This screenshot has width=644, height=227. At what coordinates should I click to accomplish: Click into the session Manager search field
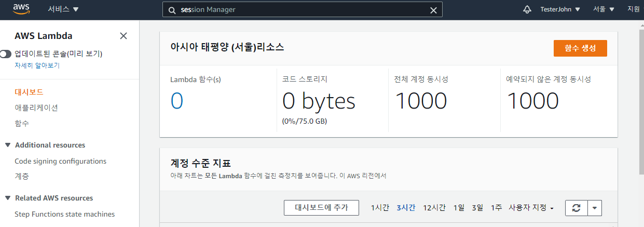tap(303, 10)
